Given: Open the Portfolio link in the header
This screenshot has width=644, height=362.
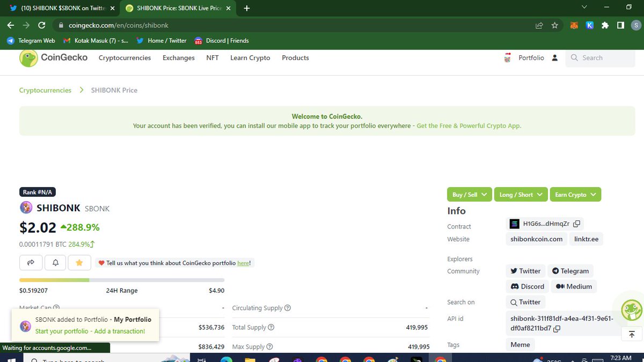Looking at the screenshot, I should click(531, 58).
